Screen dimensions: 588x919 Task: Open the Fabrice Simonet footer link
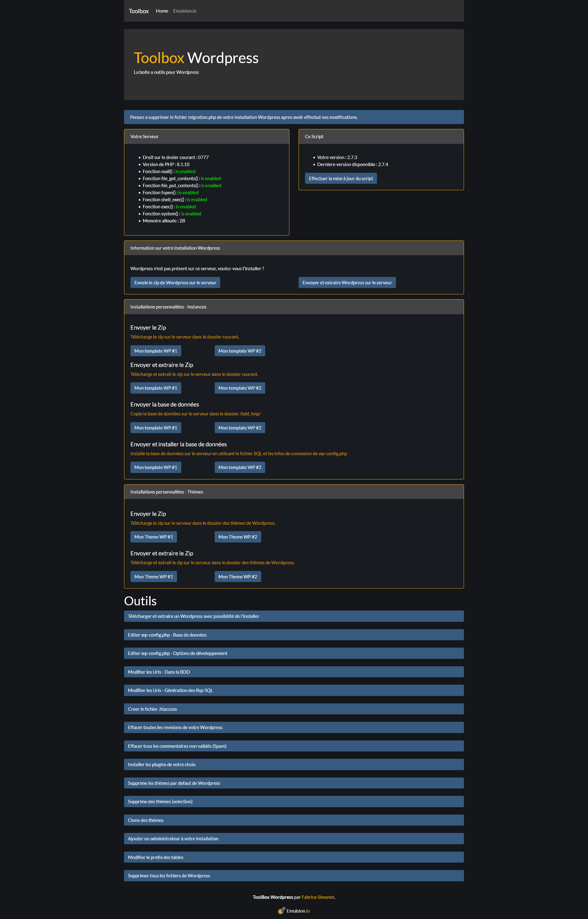click(x=318, y=897)
